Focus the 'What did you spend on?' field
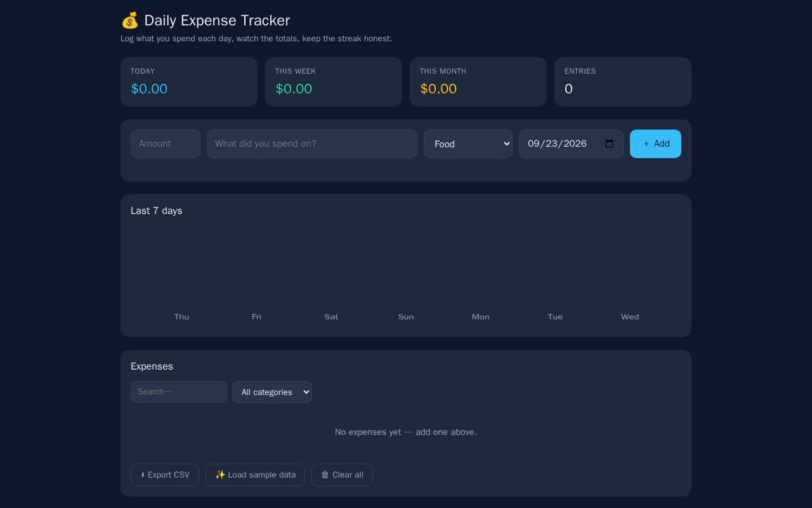The height and width of the screenshot is (508, 812). click(312, 144)
